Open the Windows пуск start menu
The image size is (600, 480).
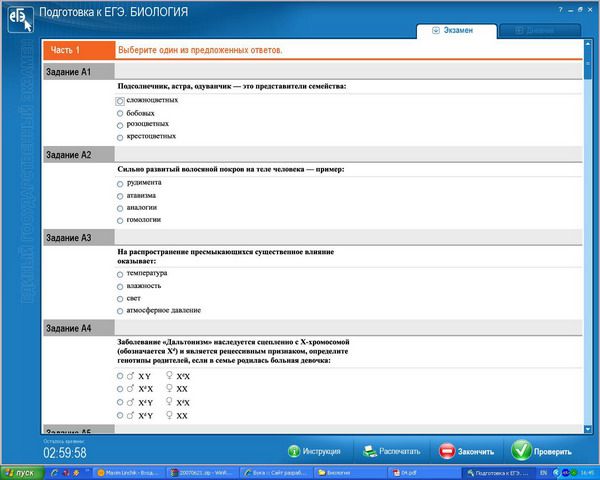tap(20, 472)
